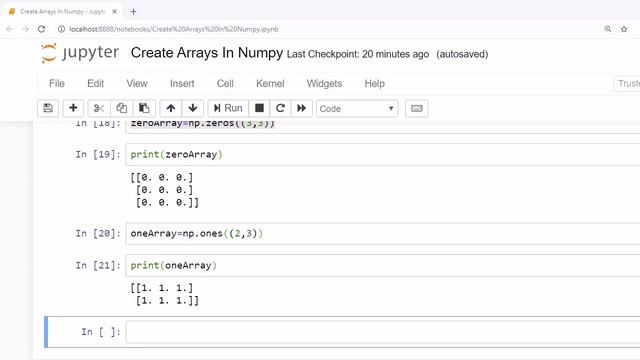Click the zeros array output text
The image size is (640, 360).
pos(164,190)
